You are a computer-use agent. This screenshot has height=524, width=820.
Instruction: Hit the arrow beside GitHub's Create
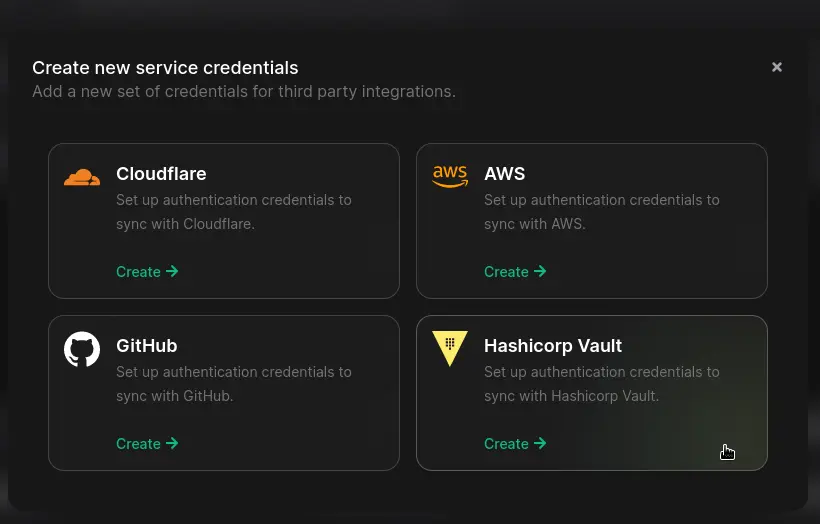click(x=172, y=443)
